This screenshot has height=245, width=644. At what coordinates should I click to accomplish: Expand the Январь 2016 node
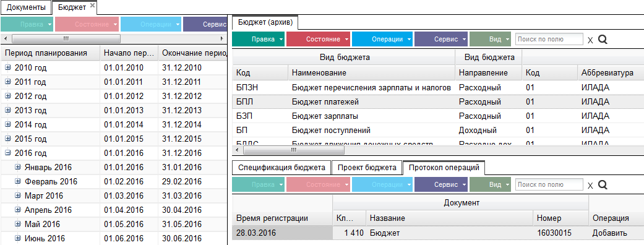(x=18, y=167)
